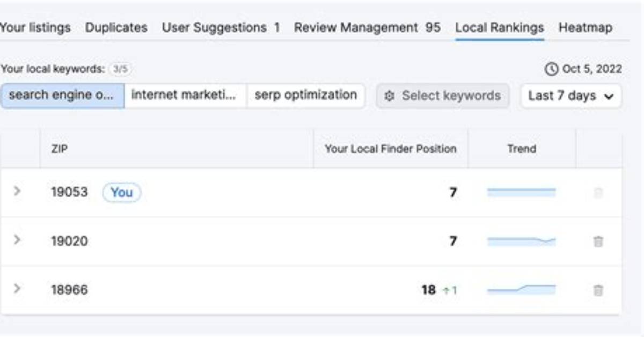
Task: Expand the 19020 ZIP row
Action: point(17,239)
